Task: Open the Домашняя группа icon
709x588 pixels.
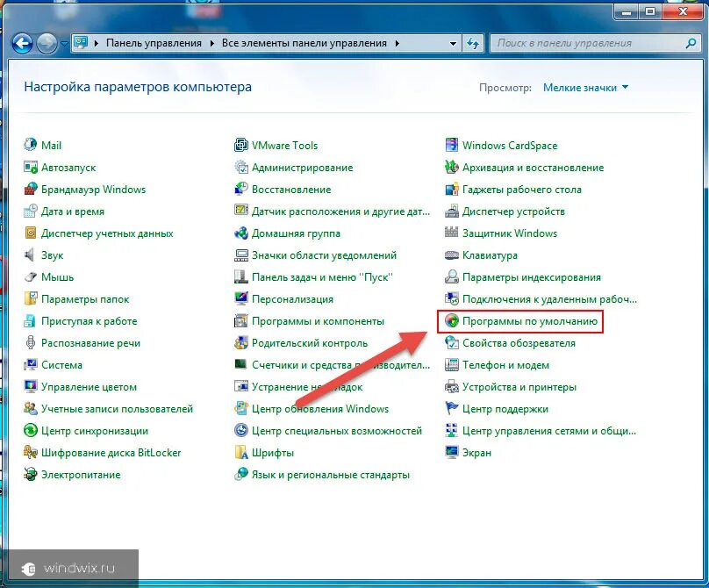Action: point(241,233)
